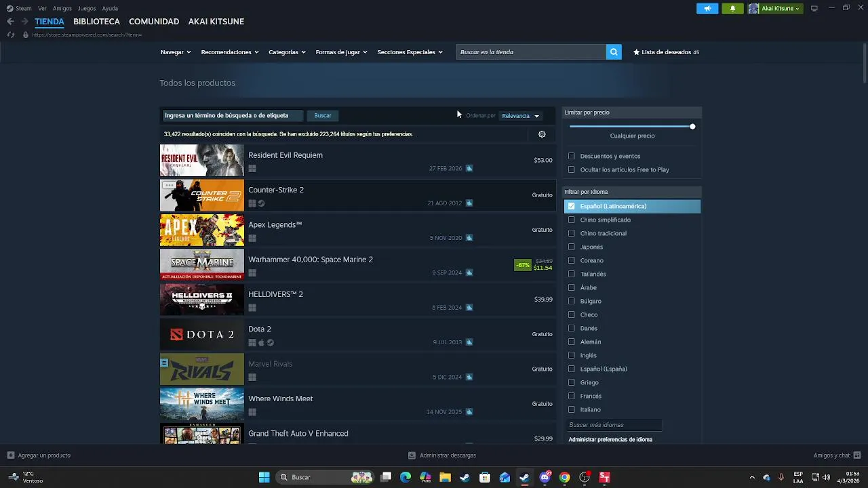Image resolution: width=868 pixels, height=488 pixels.
Task: Click the Apex Legends thumbnail image
Action: tap(202, 230)
